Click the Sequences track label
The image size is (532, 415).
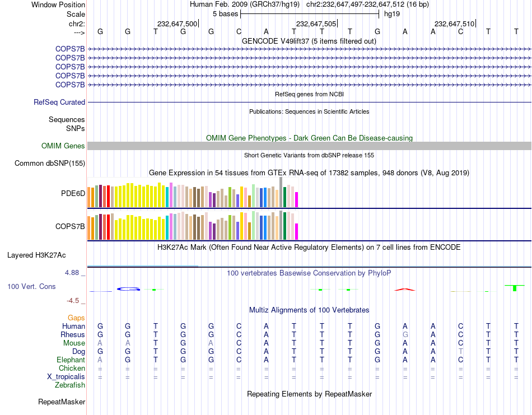tap(67, 119)
